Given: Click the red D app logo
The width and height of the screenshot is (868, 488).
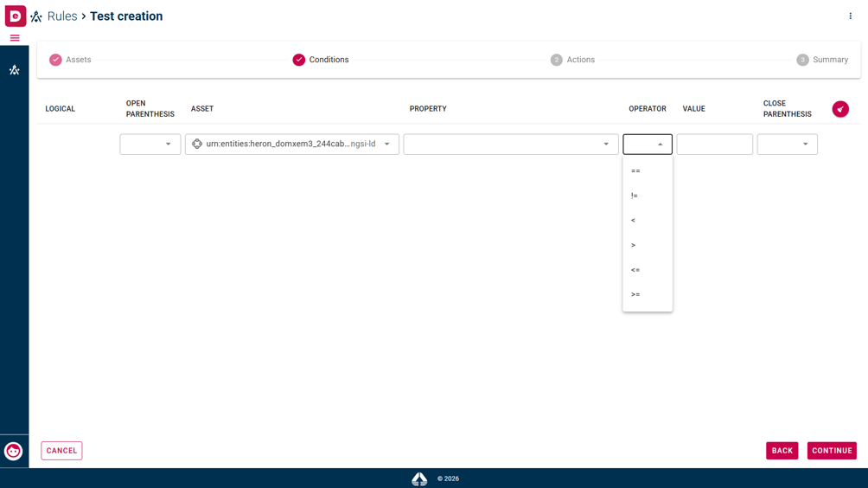Looking at the screenshot, I should click(15, 16).
